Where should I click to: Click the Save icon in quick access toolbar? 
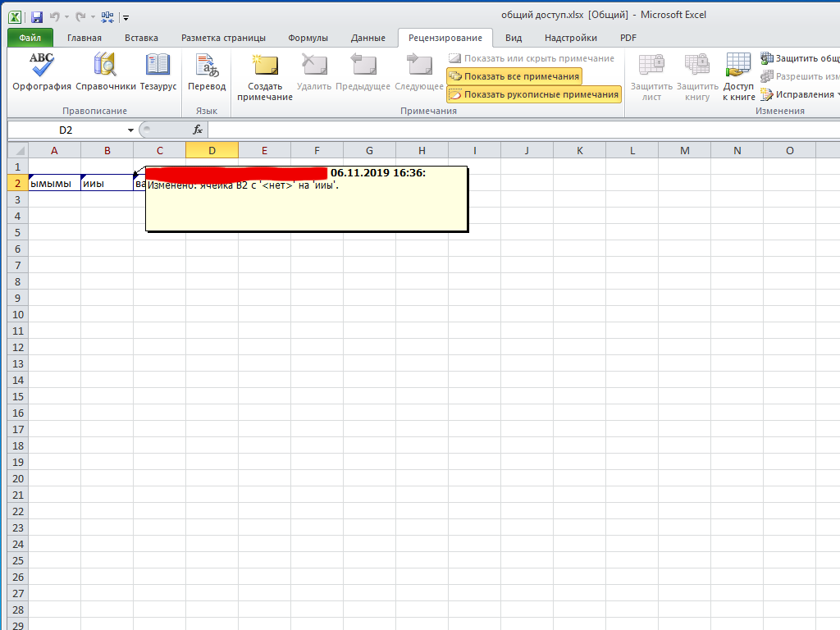pyautogui.click(x=37, y=16)
